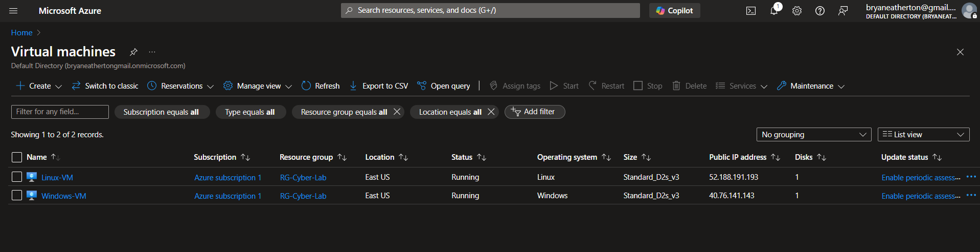Screen dimensions: 980x252
Task: Open the help question mark icon
Action: point(820,11)
